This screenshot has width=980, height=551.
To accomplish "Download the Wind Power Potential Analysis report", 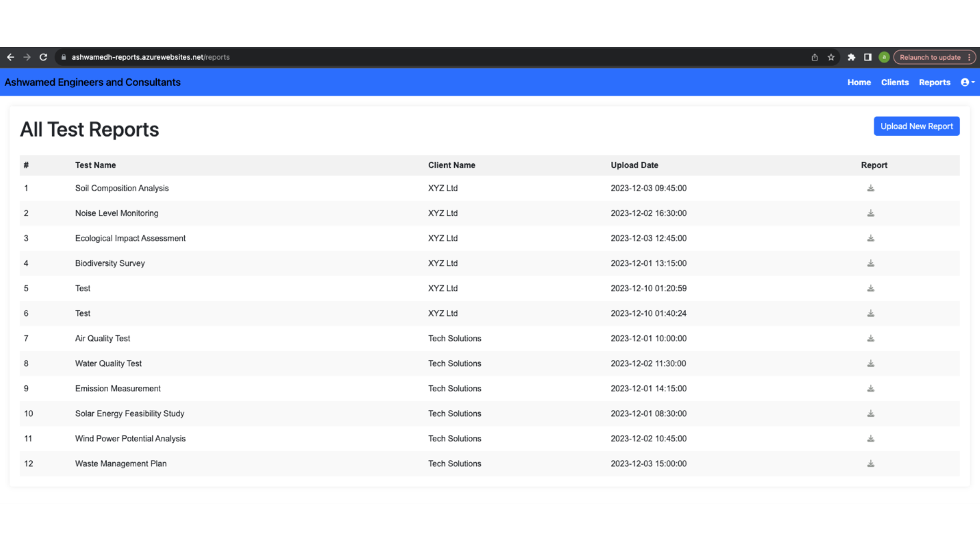I will click(871, 439).
